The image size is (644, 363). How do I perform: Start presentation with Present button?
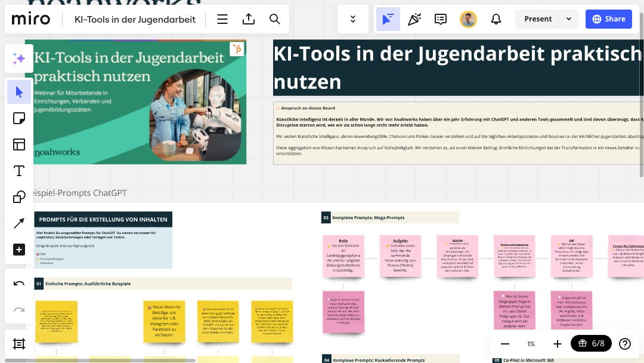point(538,19)
